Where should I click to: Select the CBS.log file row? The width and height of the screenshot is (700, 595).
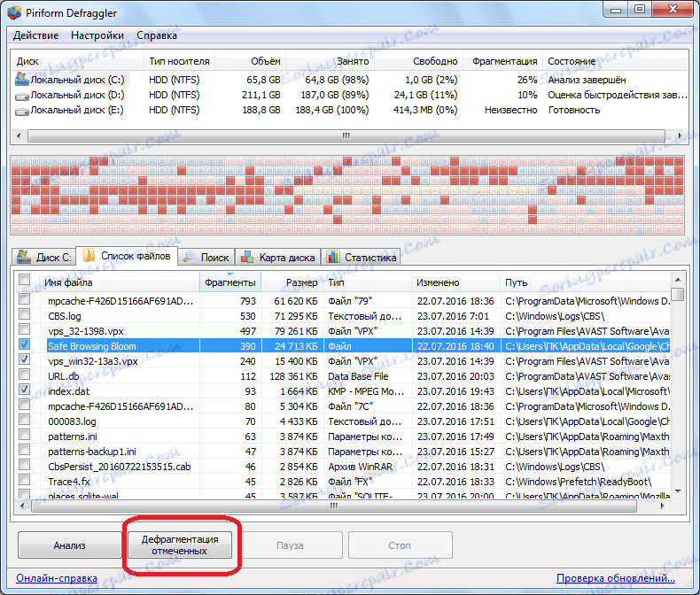344,316
